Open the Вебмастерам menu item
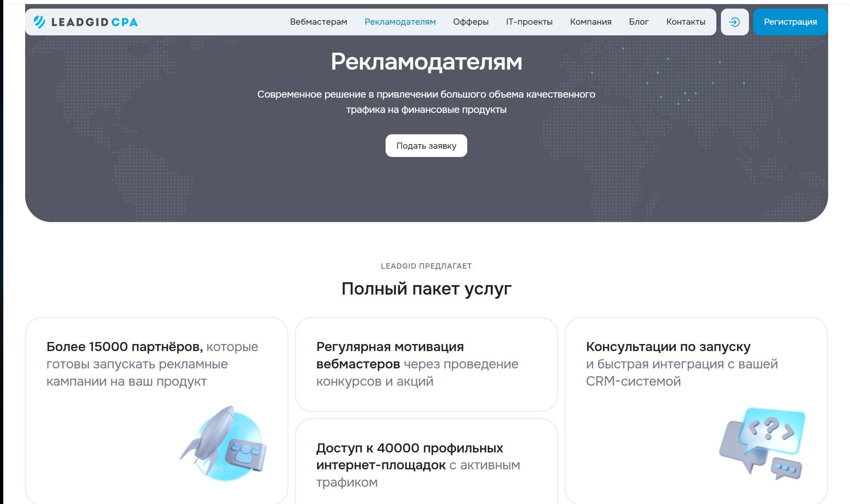Image resolution: width=850 pixels, height=504 pixels. 318,22
